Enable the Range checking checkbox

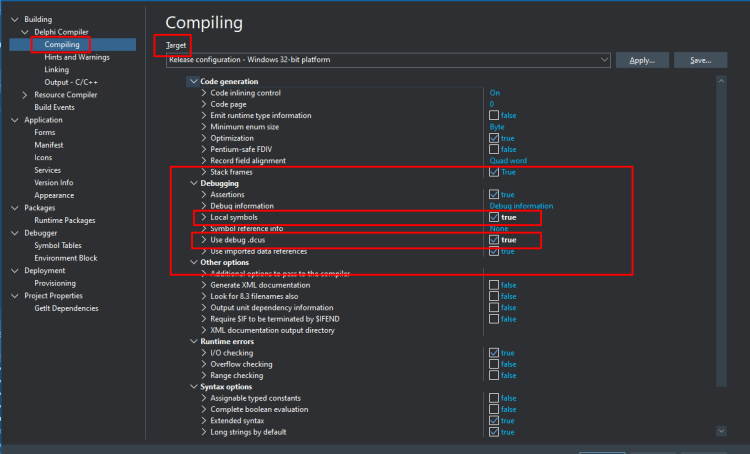click(x=494, y=376)
